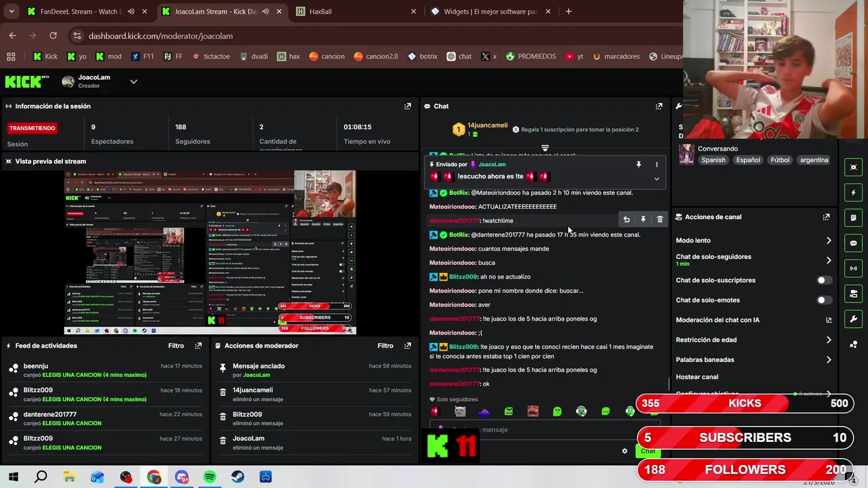Click the stream preview sidebar icon
Viewport: 868px width, 488px height.
[x=853, y=167]
